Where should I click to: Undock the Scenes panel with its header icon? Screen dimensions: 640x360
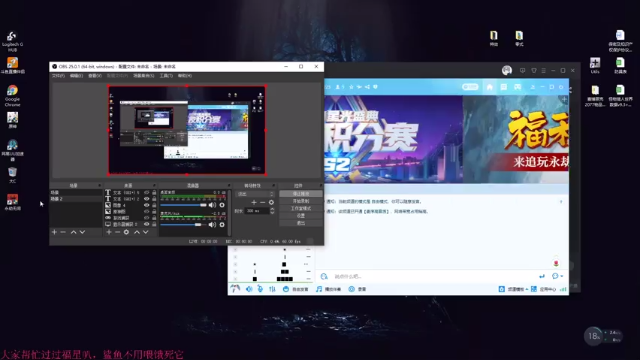99,185
